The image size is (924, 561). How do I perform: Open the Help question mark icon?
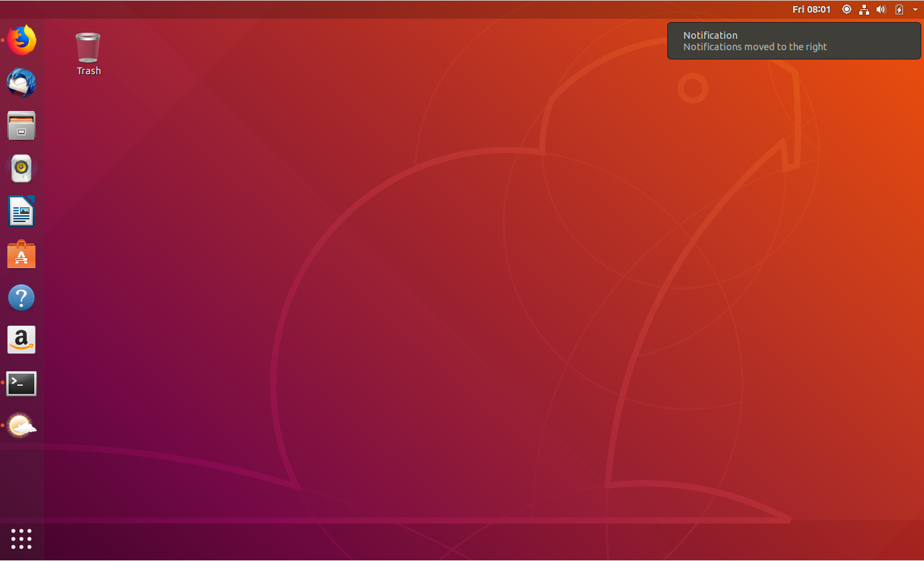[x=21, y=297]
